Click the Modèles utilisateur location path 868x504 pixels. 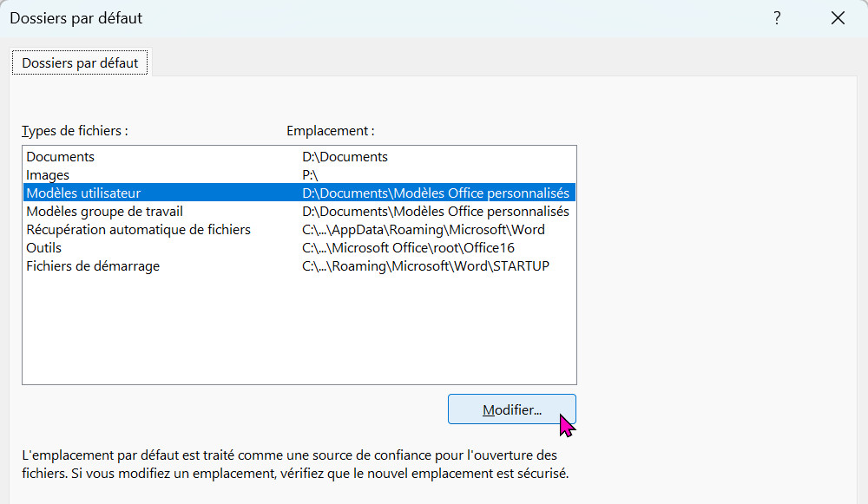(x=435, y=193)
